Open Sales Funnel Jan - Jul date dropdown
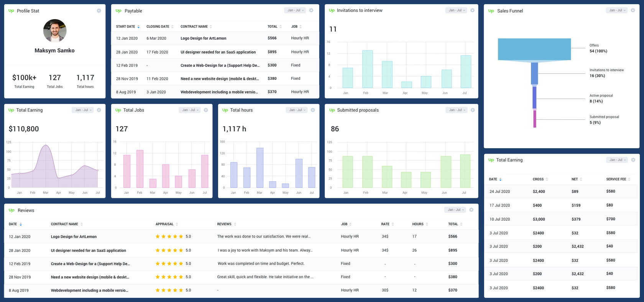The height and width of the screenshot is (302, 644). tap(617, 10)
